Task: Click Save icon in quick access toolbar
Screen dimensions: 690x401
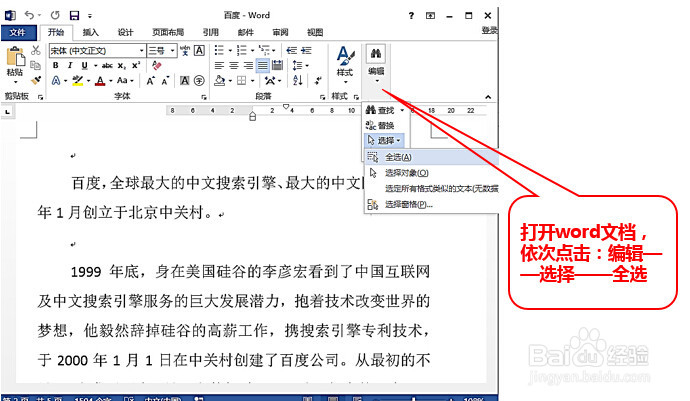Action: pos(74,15)
